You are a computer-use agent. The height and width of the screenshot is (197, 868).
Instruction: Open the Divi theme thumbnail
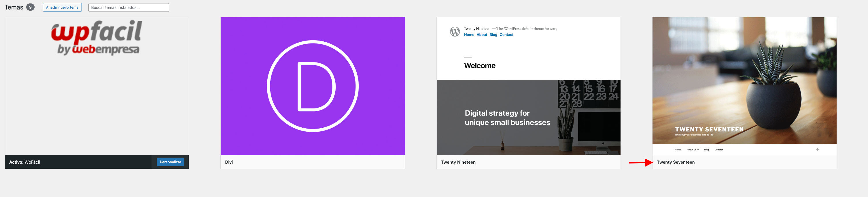tap(313, 86)
